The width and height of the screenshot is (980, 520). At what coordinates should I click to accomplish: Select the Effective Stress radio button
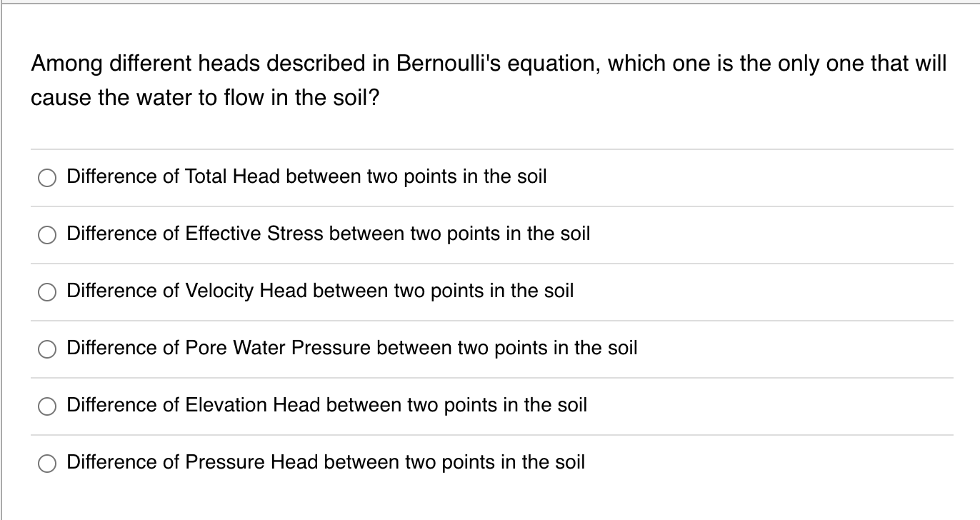[x=47, y=234]
